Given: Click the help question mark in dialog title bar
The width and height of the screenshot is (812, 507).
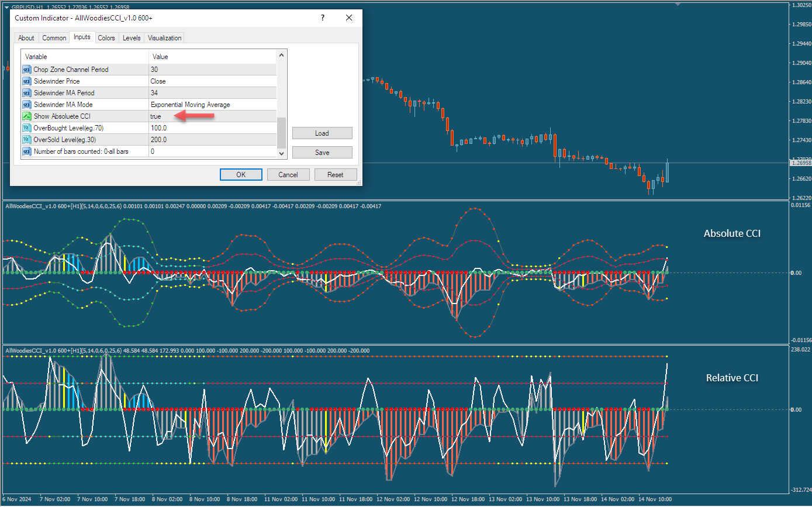Looking at the screenshot, I should (x=322, y=18).
